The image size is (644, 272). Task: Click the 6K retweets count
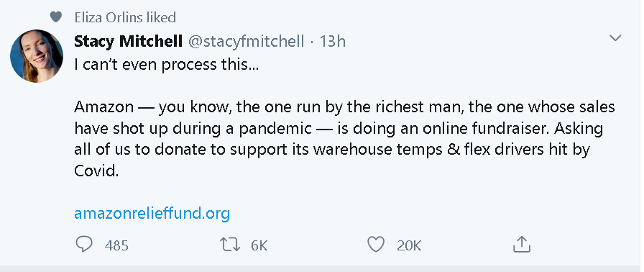(x=259, y=245)
